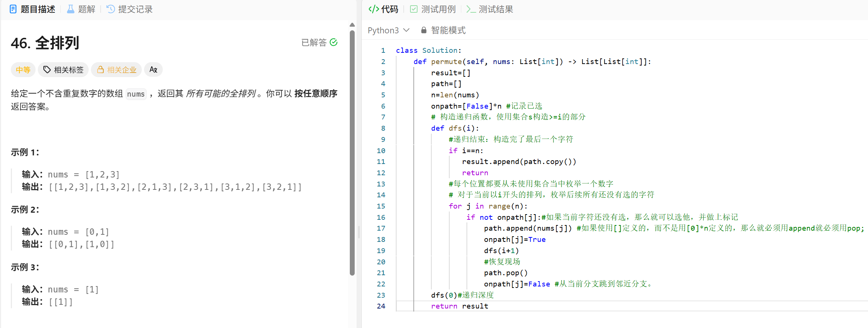Screen dimensions: 868x328
Task: Click the 中等 difficulty badge
Action: (23, 70)
